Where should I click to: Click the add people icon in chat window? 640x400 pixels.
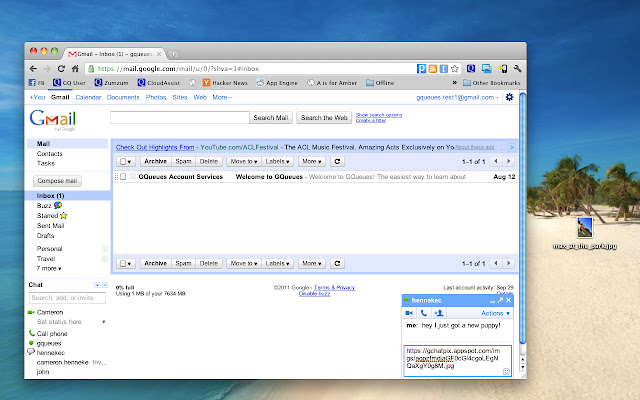tap(440, 313)
